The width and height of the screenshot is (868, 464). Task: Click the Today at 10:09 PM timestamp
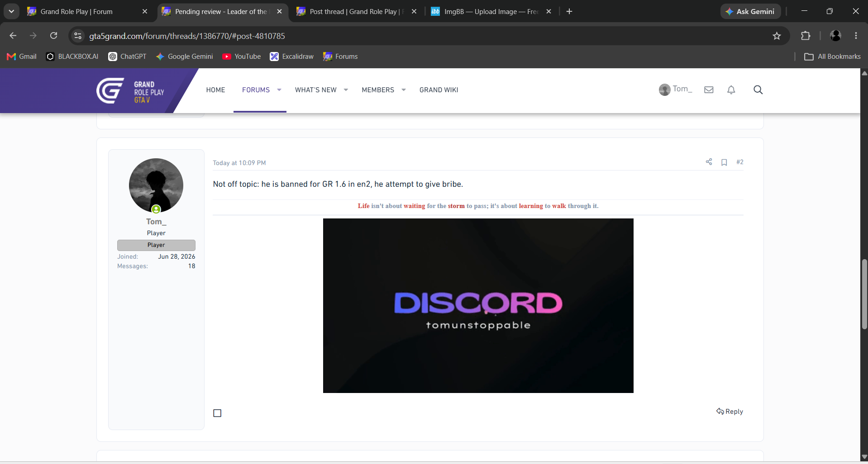tap(239, 163)
